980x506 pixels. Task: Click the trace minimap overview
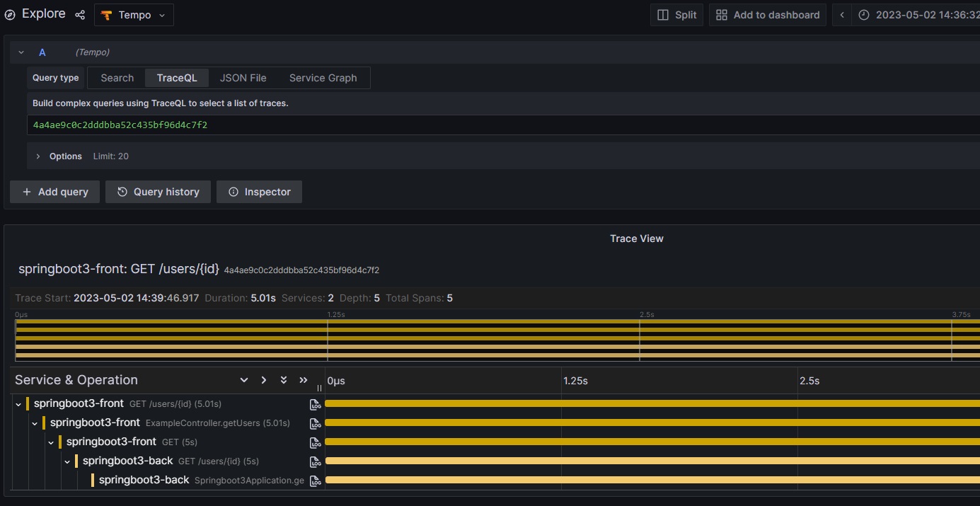pyautogui.click(x=497, y=340)
